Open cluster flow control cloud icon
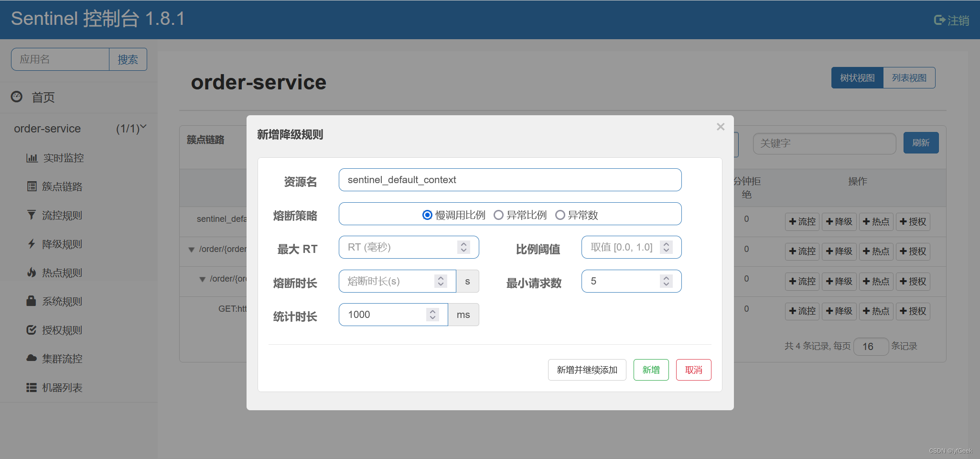980x459 pixels. click(x=32, y=358)
